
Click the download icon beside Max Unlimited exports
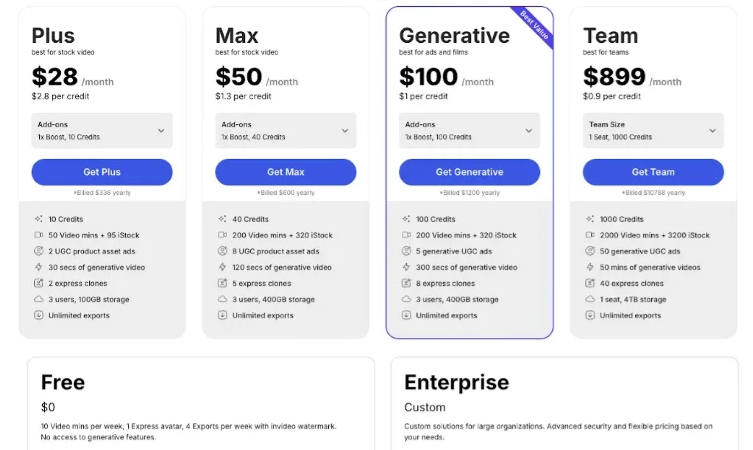[222, 315]
